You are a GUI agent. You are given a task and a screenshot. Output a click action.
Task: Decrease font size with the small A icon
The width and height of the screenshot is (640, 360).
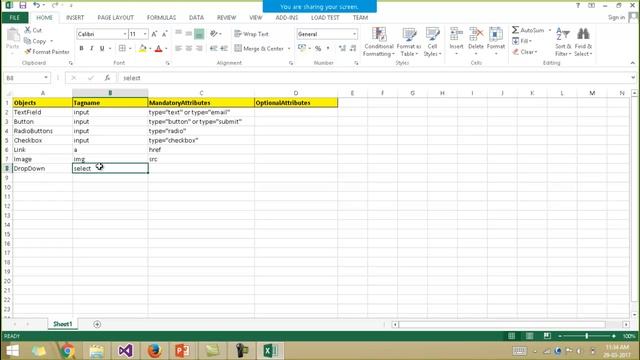[164, 34]
